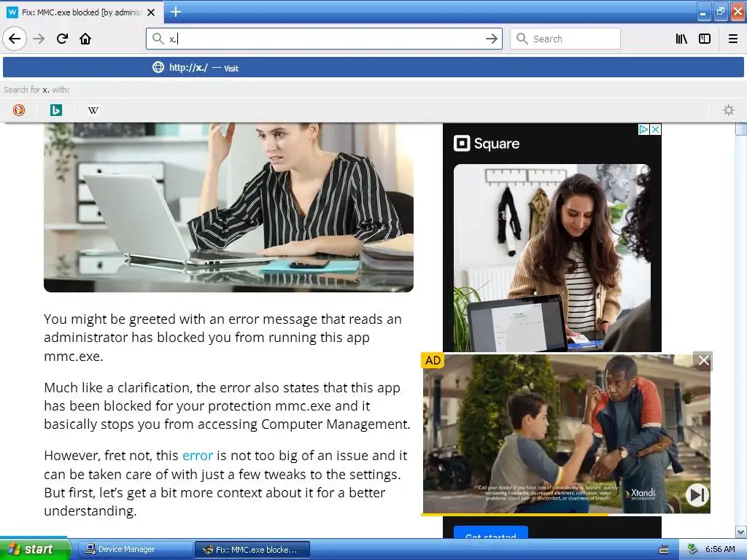Search with DuckDuckGo engine icon
This screenshot has height=560, width=747.
[x=19, y=110]
